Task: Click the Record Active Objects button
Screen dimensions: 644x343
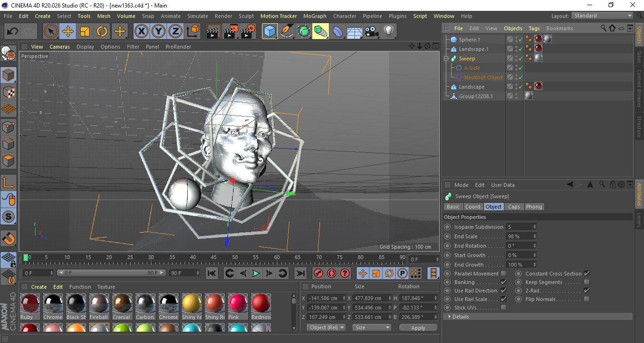Action: click(318, 273)
